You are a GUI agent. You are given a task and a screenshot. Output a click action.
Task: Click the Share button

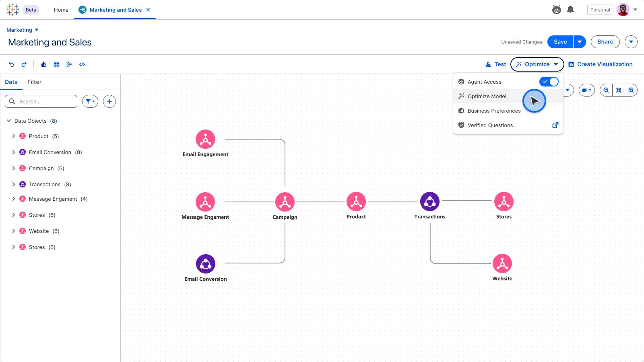605,42
